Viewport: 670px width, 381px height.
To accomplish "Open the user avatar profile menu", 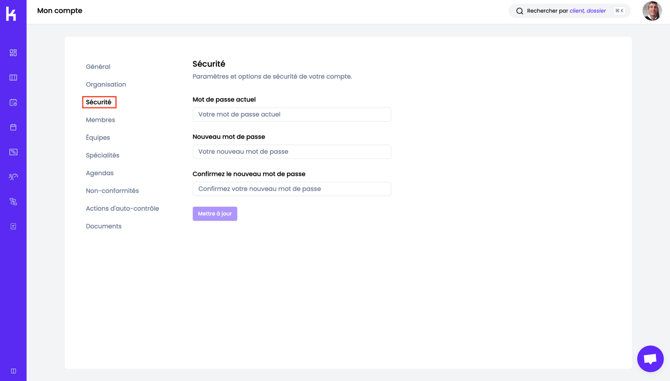I will pyautogui.click(x=652, y=11).
